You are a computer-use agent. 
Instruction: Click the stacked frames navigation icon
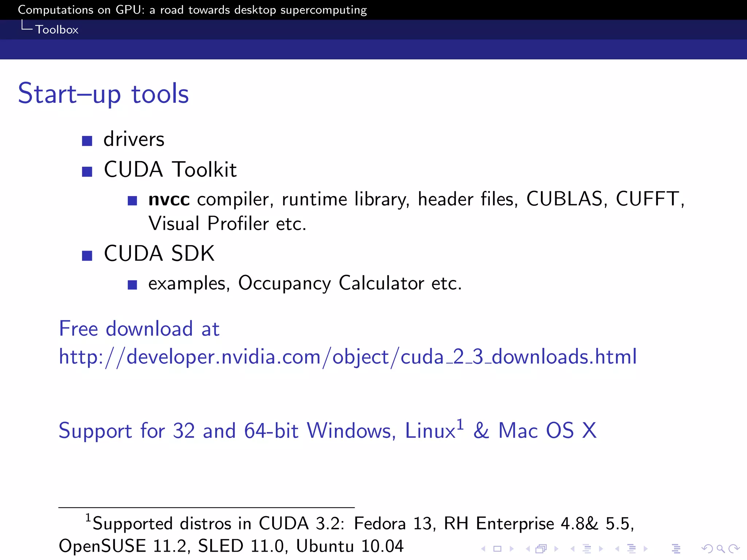pos(541,549)
